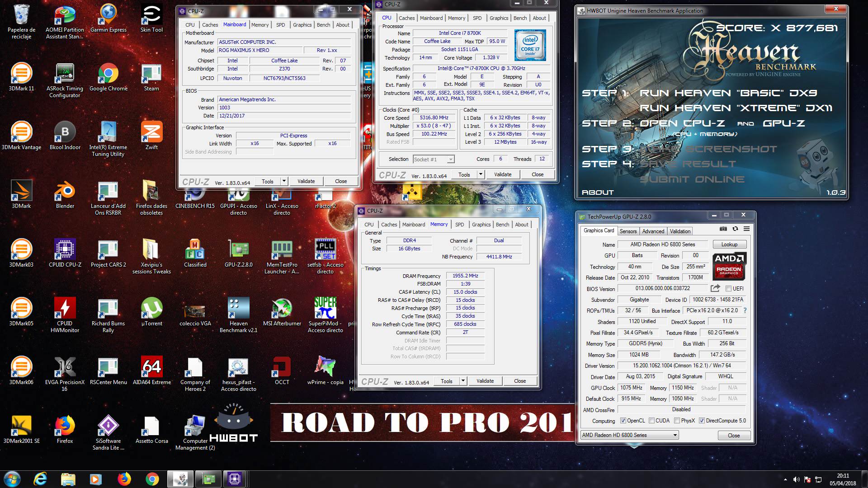Click Validate in Memory CPU-Z window
868x488 pixels.
coord(485,381)
